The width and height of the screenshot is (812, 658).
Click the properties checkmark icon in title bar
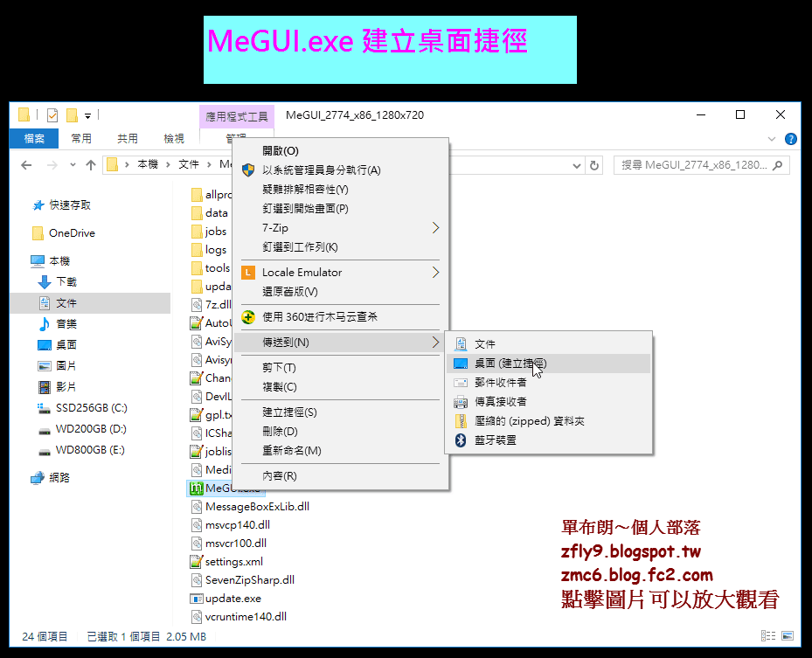point(52,115)
